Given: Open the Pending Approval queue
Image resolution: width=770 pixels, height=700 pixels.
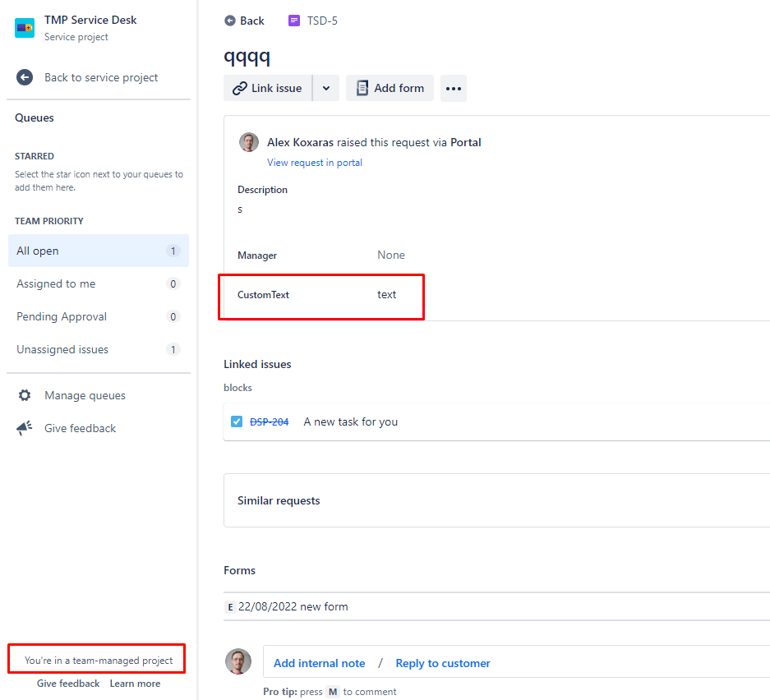Looking at the screenshot, I should [x=99, y=316].
